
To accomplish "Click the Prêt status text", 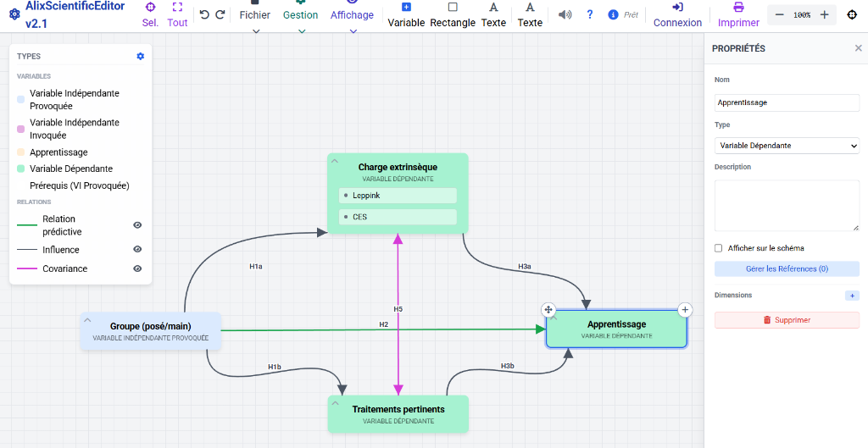I will [x=631, y=15].
